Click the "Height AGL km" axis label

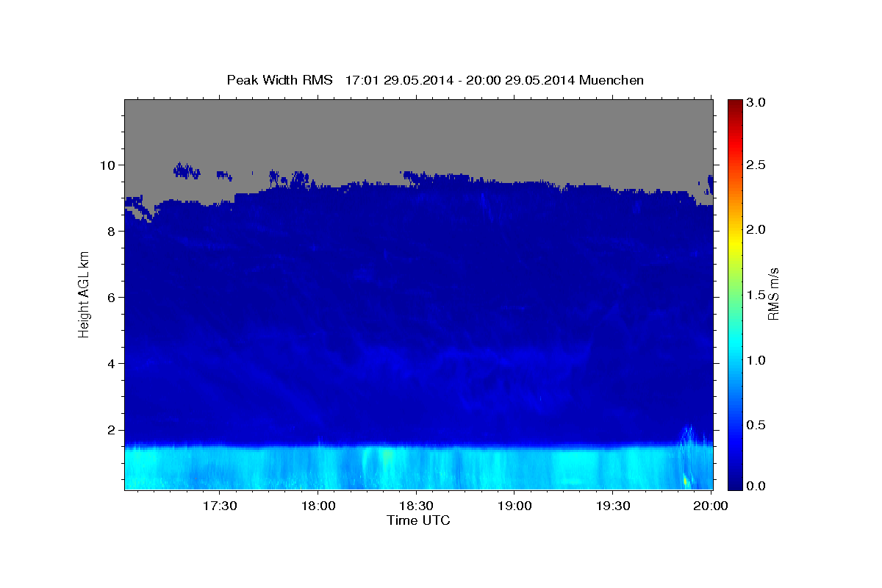(x=84, y=293)
